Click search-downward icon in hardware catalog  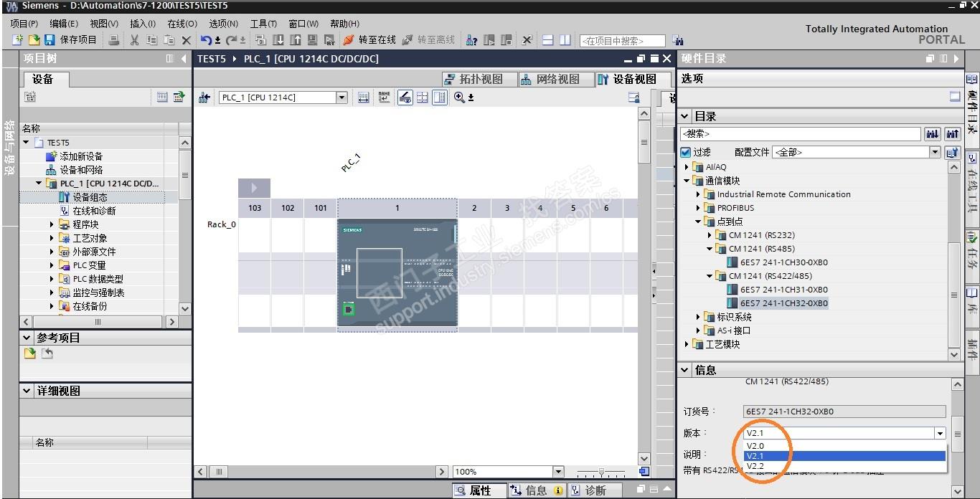tap(933, 134)
